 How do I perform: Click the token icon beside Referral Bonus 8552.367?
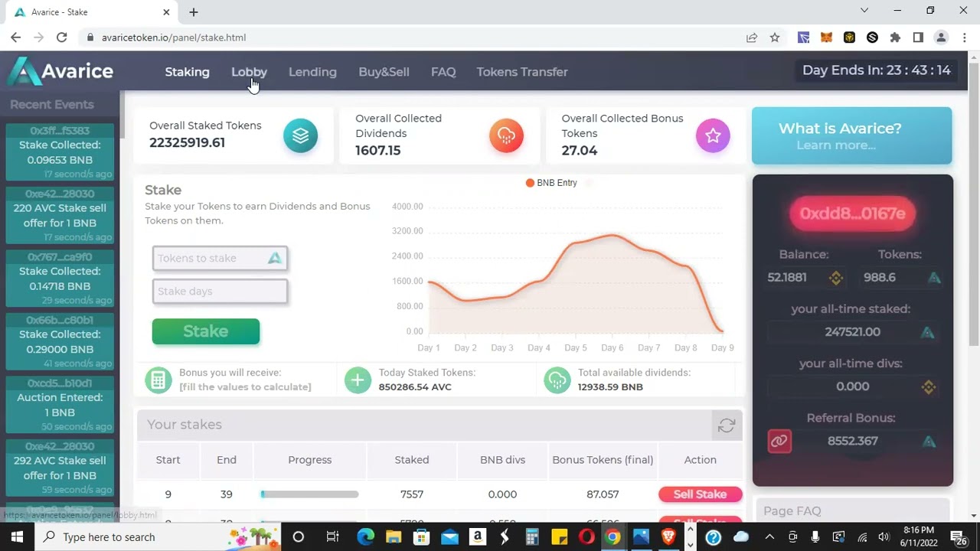[929, 442]
